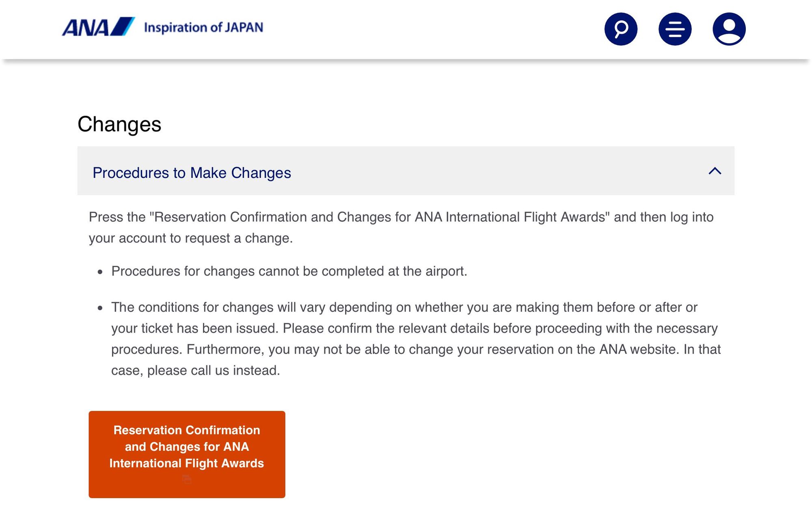Collapse section using the up chevron
The width and height of the screenshot is (812, 505).
click(715, 171)
